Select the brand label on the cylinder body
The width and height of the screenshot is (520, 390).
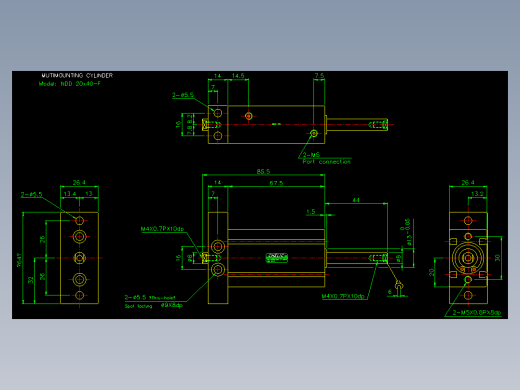[x=277, y=257]
